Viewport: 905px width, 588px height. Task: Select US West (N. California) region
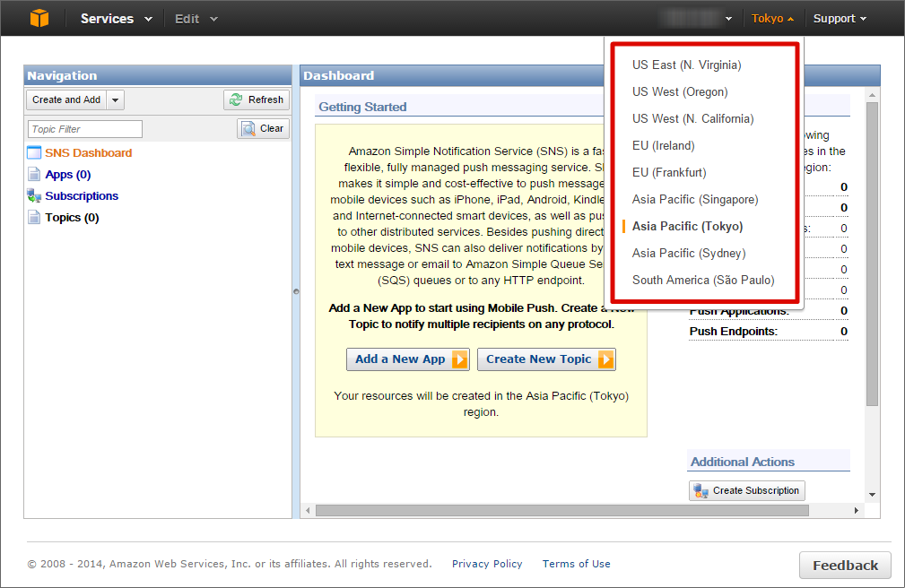coord(692,119)
